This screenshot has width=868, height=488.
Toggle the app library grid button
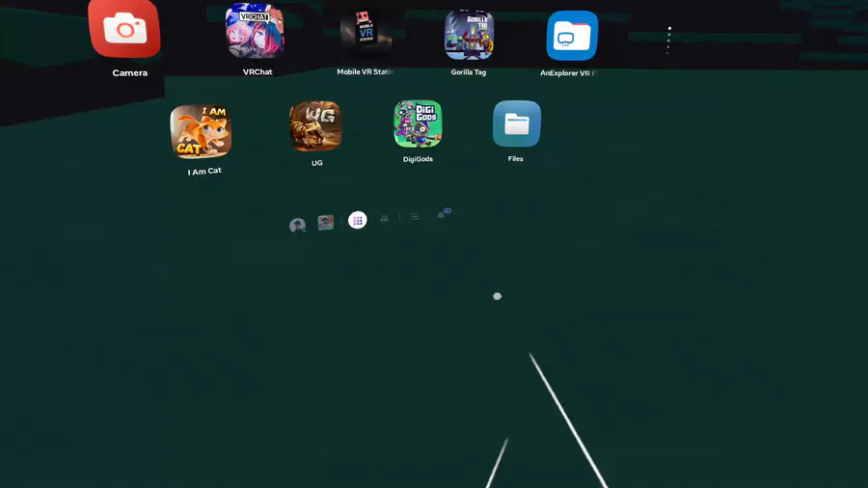[x=358, y=220]
